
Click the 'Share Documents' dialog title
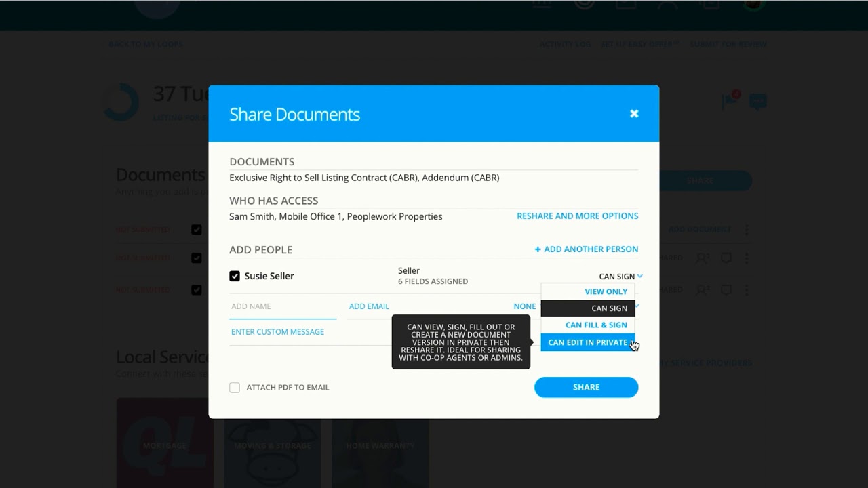294,115
